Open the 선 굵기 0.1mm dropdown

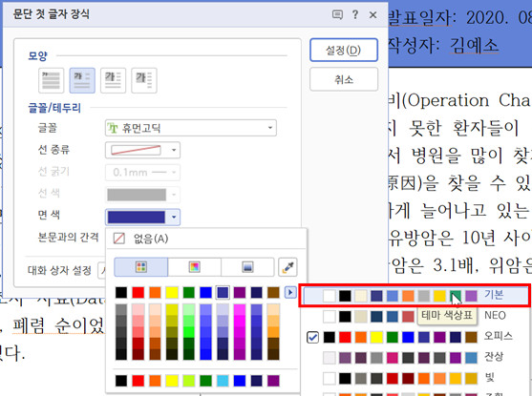coord(142,172)
